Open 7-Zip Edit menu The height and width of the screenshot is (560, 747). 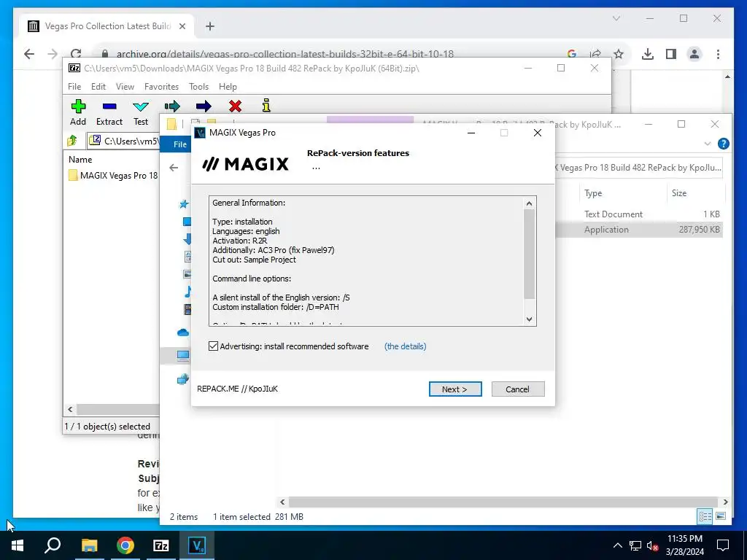[x=98, y=87]
